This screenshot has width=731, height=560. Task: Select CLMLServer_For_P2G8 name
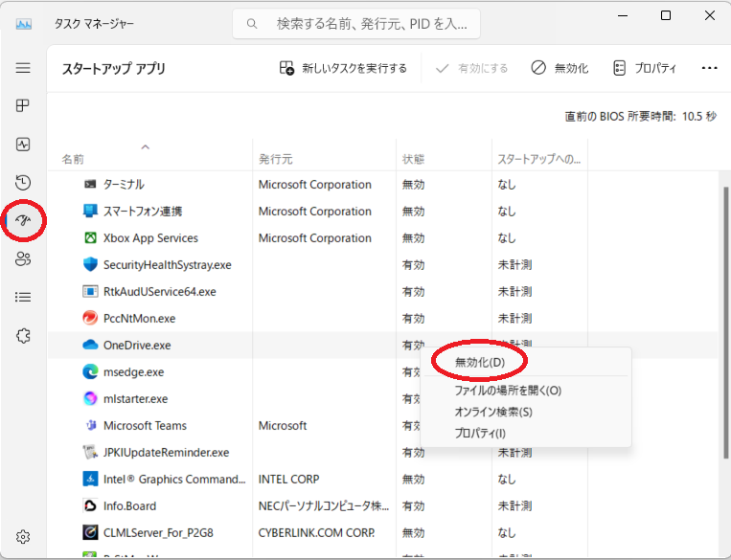click(x=158, y=533)
